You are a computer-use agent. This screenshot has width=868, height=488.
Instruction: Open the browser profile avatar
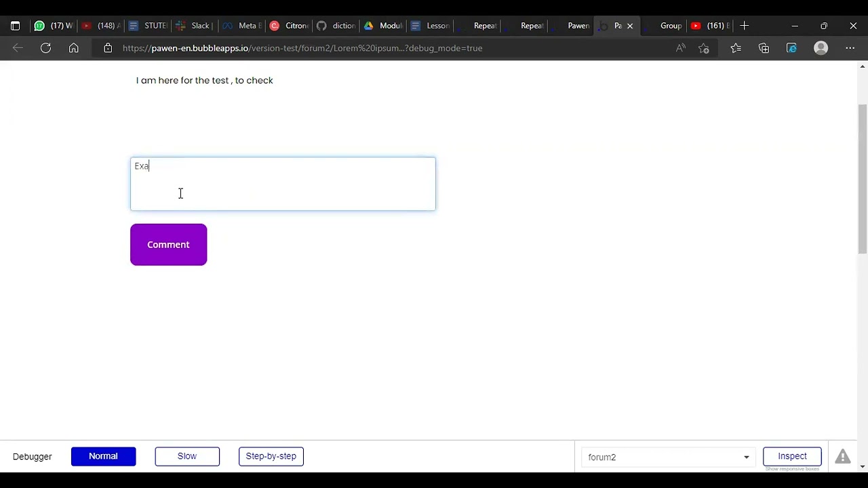tap(821, 48)
